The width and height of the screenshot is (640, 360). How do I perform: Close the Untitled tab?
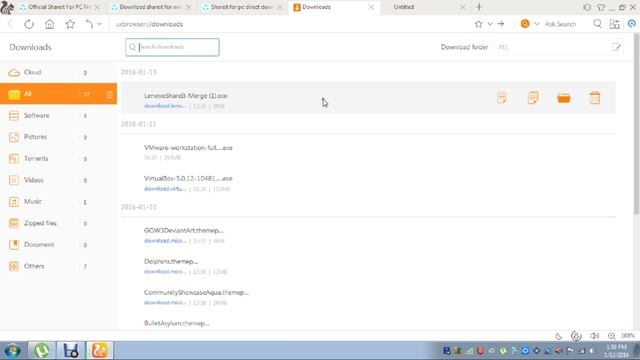462,7
